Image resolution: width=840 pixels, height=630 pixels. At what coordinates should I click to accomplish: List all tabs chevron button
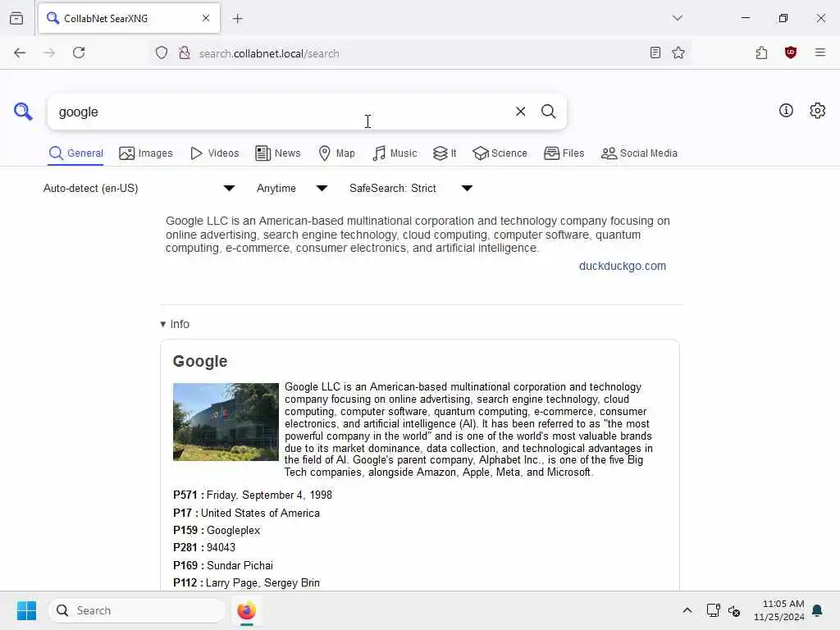click(x=678, y=18)
